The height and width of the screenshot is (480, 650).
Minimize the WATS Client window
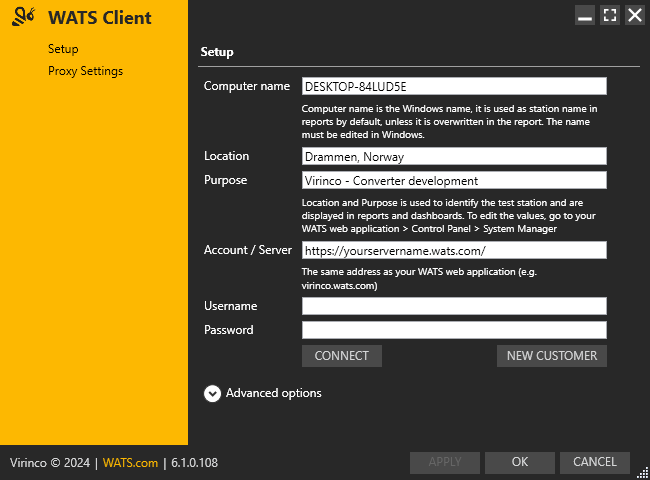tap(585, 15)
